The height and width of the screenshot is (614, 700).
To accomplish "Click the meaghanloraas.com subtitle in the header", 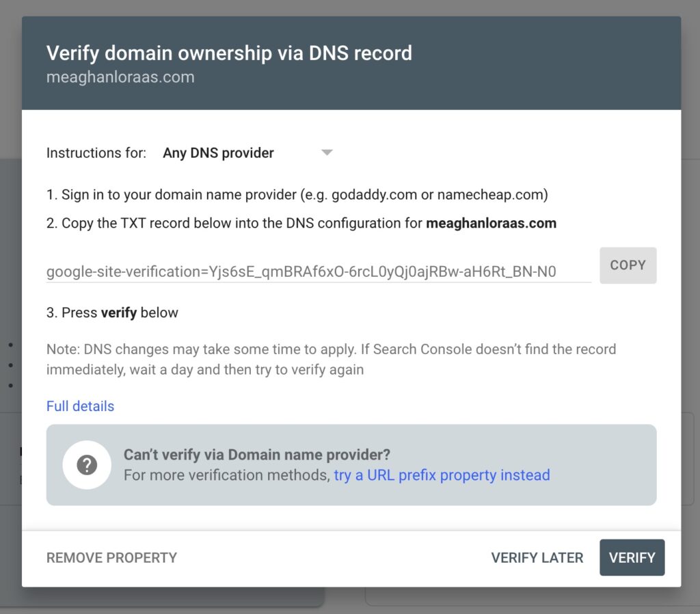I will point(120,77).
